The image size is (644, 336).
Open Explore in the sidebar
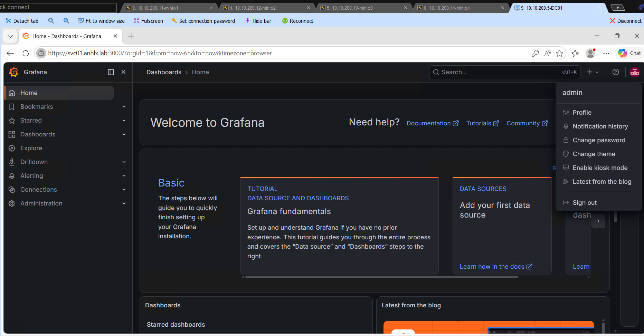pyautogui.click(x=31, y=148)
